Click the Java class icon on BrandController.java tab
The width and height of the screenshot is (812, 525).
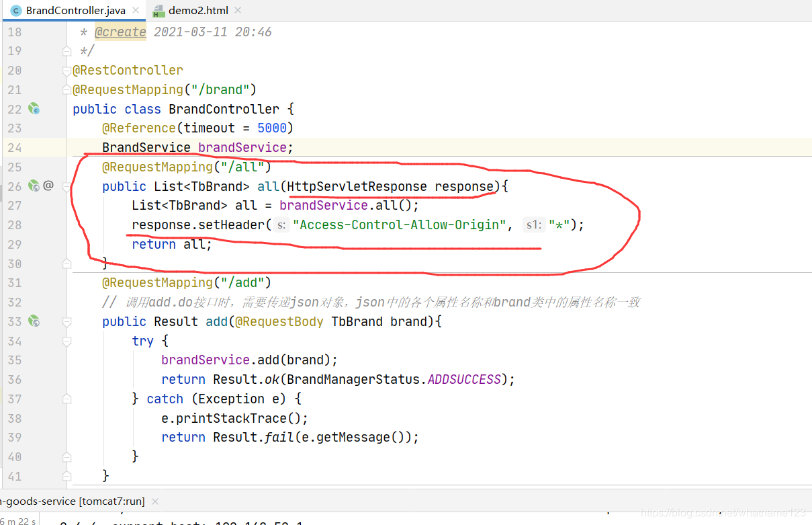15,10
